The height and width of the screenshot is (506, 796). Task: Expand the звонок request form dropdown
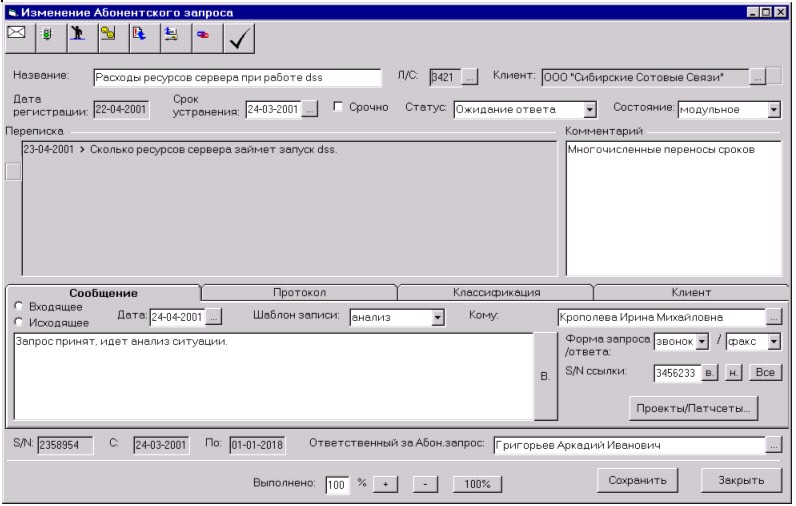click(702, 342)
